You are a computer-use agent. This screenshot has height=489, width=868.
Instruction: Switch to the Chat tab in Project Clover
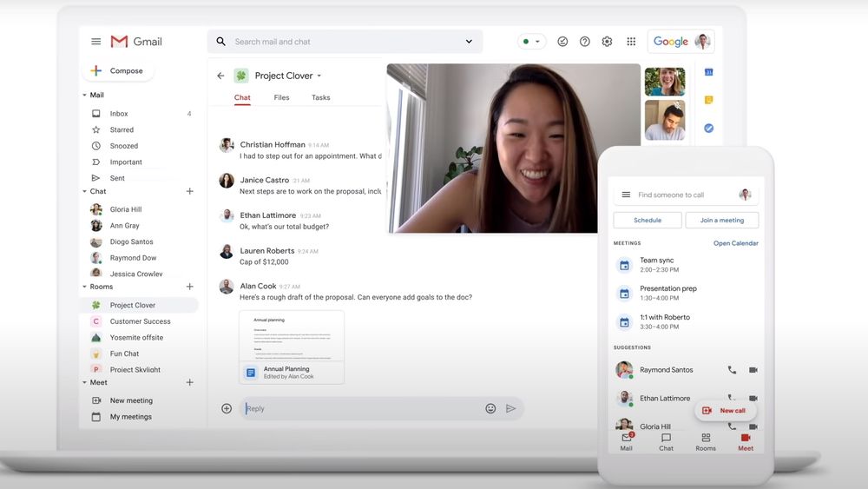(242, 97)
